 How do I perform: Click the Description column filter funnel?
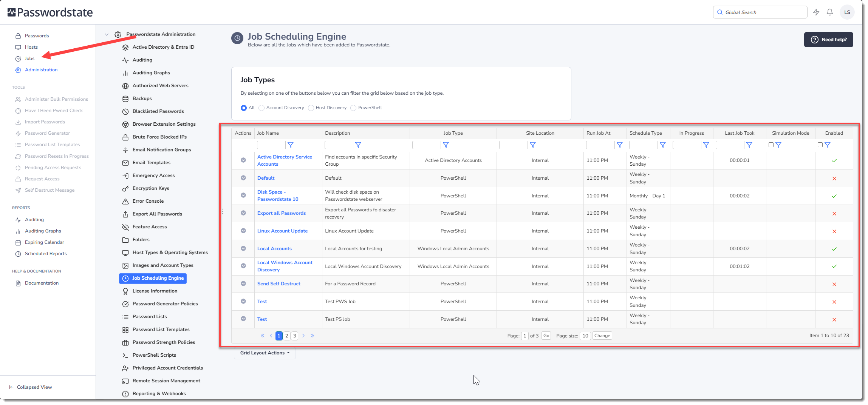358,145
